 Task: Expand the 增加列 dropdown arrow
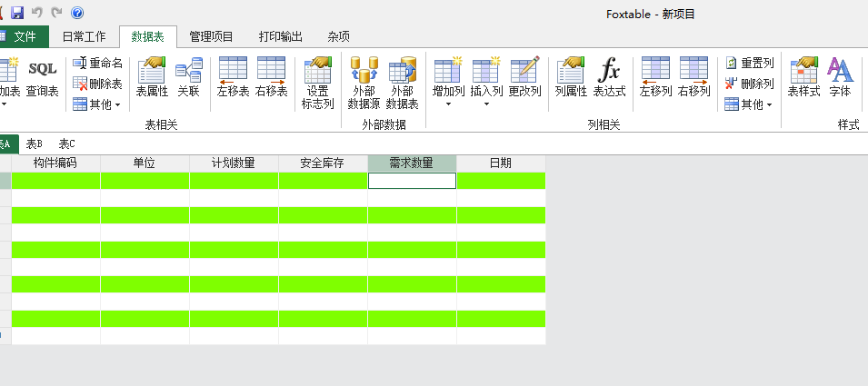click(x=448, y=104)
